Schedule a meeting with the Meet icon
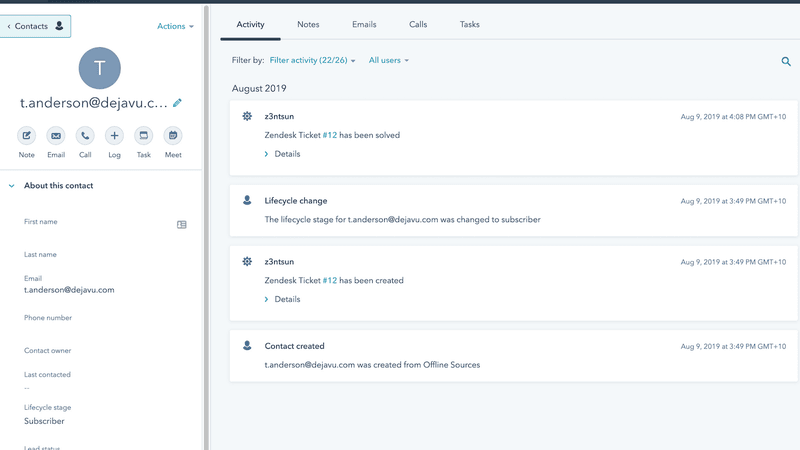 pyautogui.click(x=173, y=136)
